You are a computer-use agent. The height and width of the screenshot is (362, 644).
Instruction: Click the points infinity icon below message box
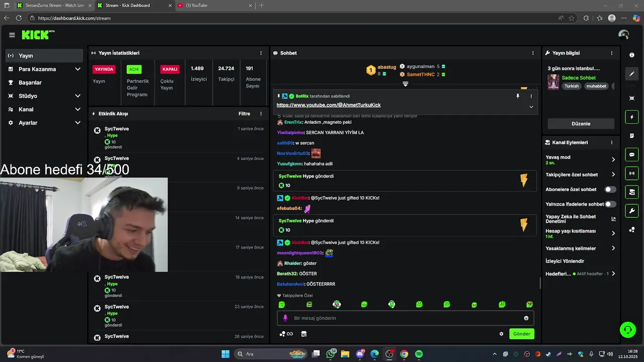coord(286,334)
